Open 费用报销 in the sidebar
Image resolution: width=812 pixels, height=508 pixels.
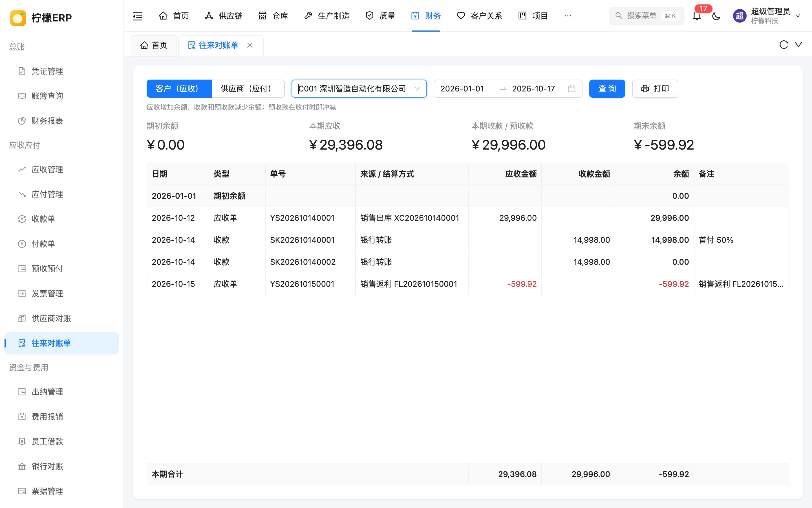pos(62,417)
